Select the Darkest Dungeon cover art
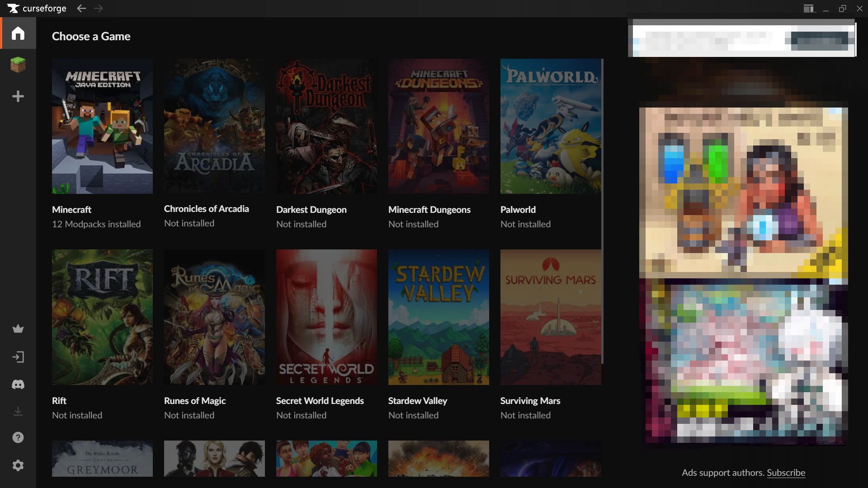Screen dimensions: 868x488 coord(326,127)
